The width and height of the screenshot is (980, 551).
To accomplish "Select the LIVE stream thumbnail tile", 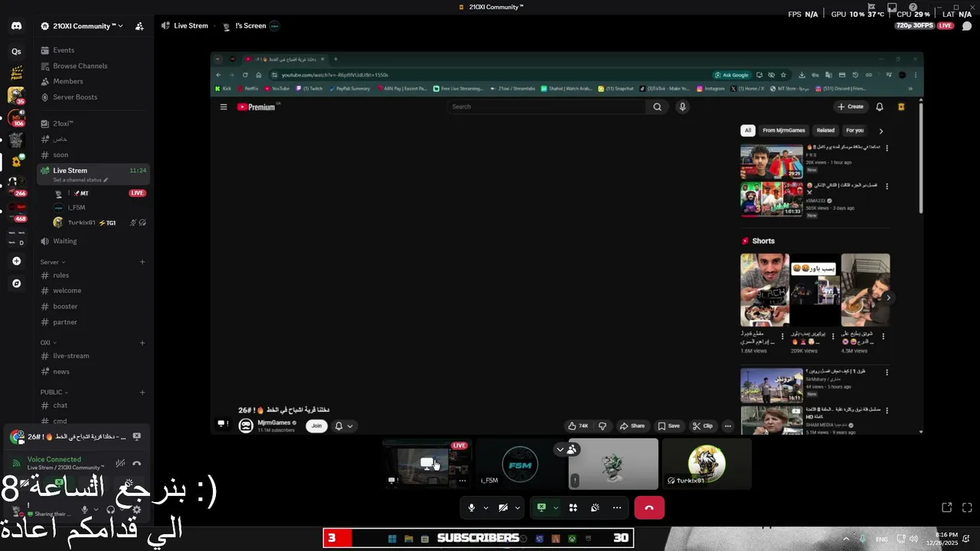I will coord(428,464).
